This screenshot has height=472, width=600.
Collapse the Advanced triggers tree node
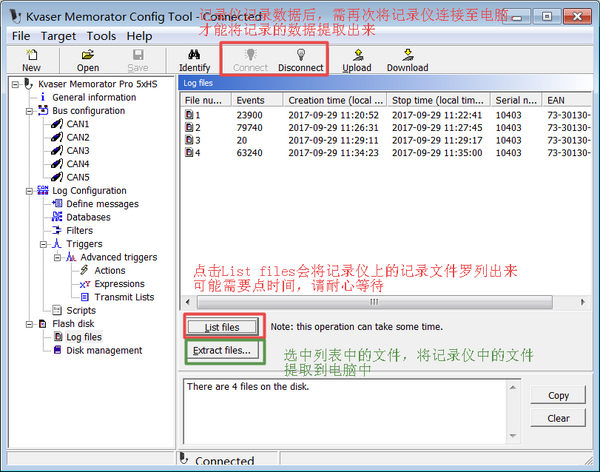57,258
